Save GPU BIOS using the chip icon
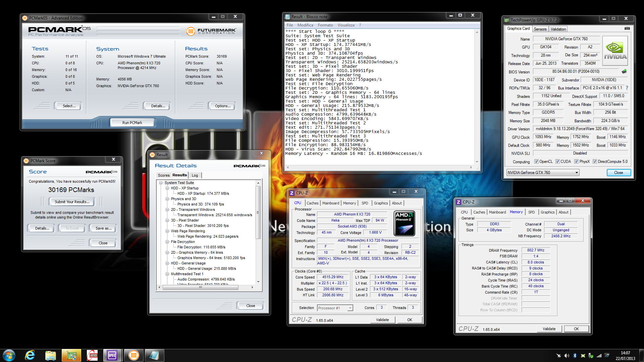Image resolution: width=644 pixels, height=362 pixels. (x=624, y=71)
